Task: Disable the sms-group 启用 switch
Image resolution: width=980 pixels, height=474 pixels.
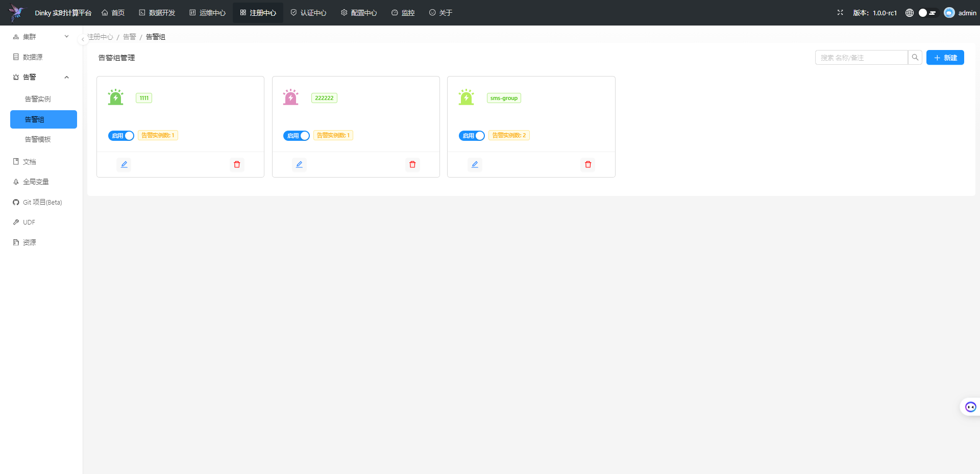Action: click(472, 136)
